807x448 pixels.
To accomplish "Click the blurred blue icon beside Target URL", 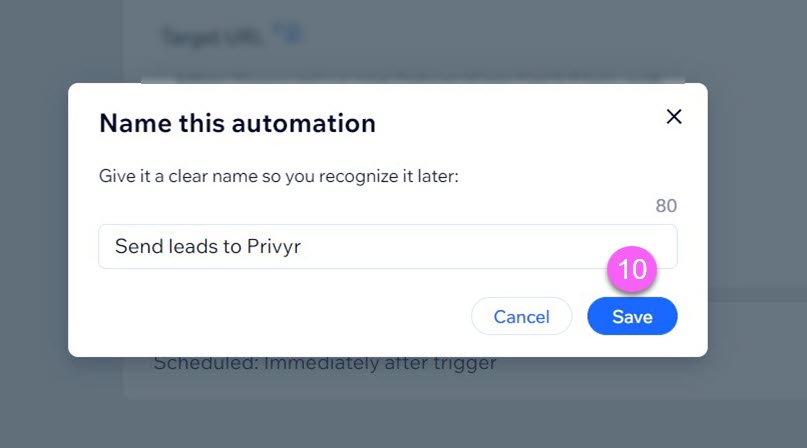I will click(x=287, y=34).
